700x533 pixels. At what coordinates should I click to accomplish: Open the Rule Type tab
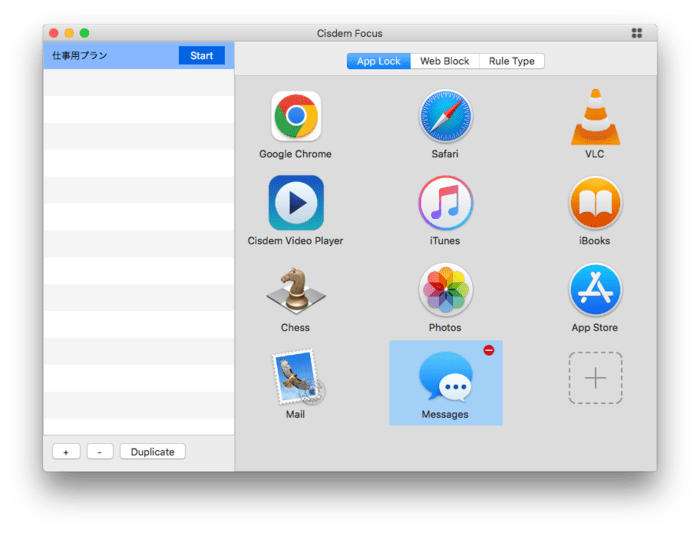click(511, 61)
